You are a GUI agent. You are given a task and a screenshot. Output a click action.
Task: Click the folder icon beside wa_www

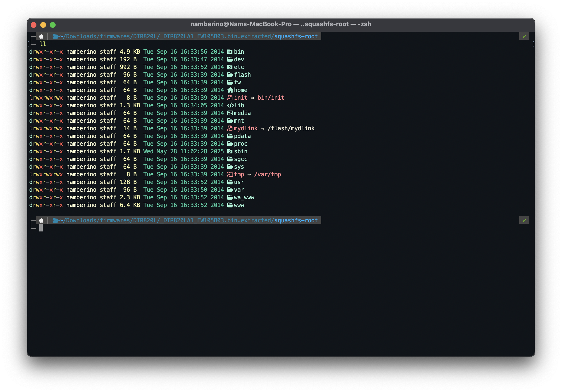(x=230, y=197)
